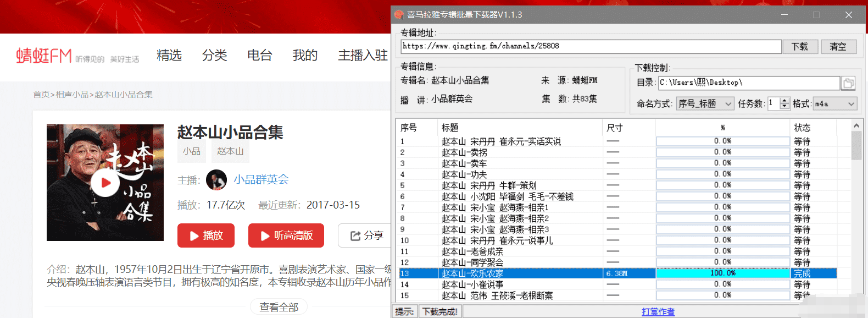This screenshot has height=318, width=868.
Task: Open the 电台 nav item
Action: 260,55
